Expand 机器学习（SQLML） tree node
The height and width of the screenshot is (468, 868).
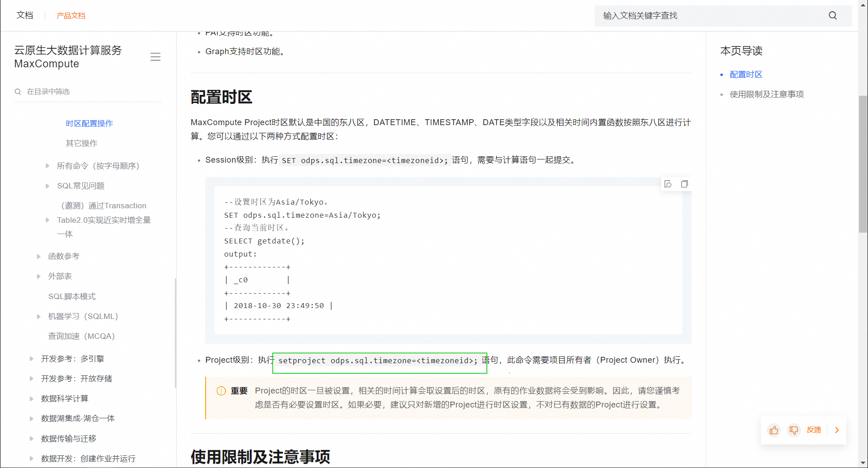click(39, 316)
